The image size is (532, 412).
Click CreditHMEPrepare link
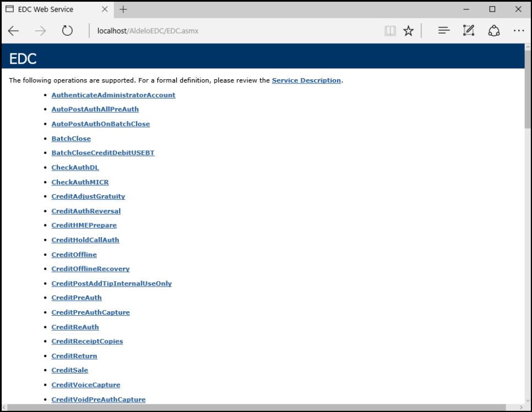click(84, 226)
